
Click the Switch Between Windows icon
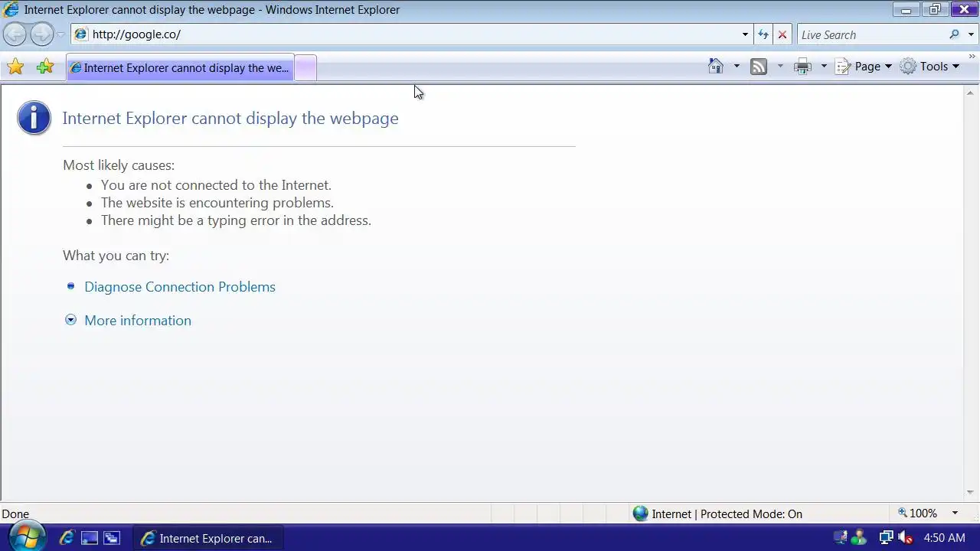click(112, 538)
